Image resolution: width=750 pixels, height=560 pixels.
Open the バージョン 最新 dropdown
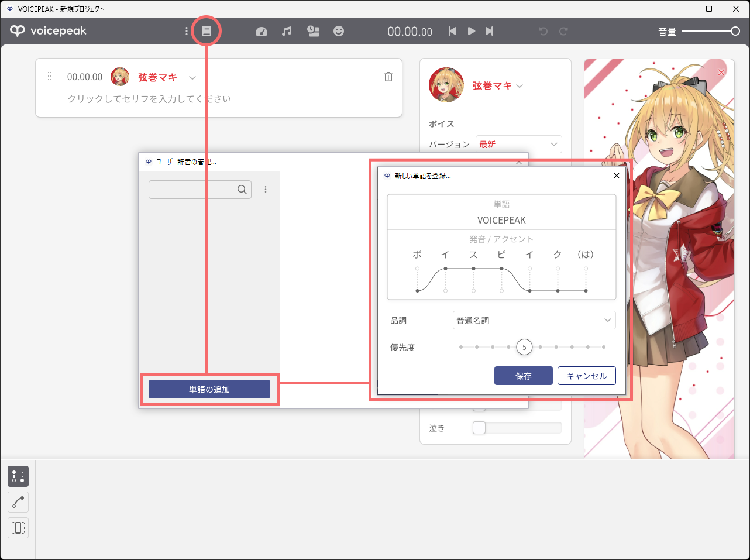point(519,144)
